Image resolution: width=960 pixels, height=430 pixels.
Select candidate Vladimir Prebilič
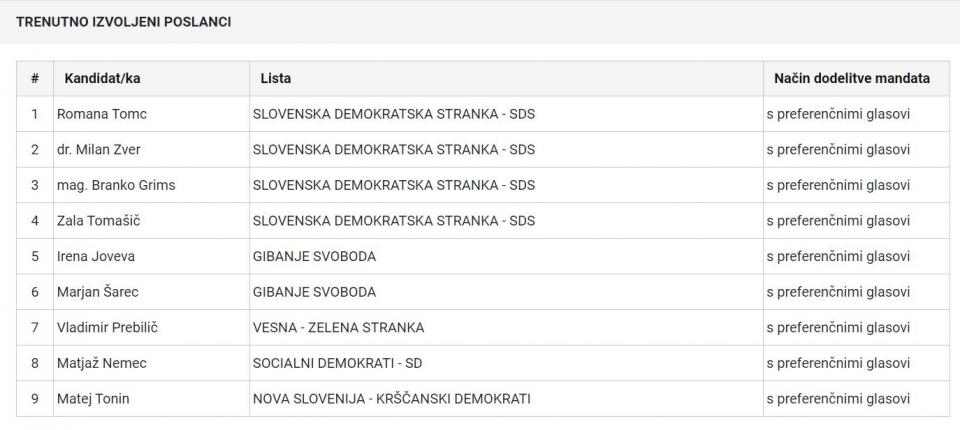click(107, 327)
